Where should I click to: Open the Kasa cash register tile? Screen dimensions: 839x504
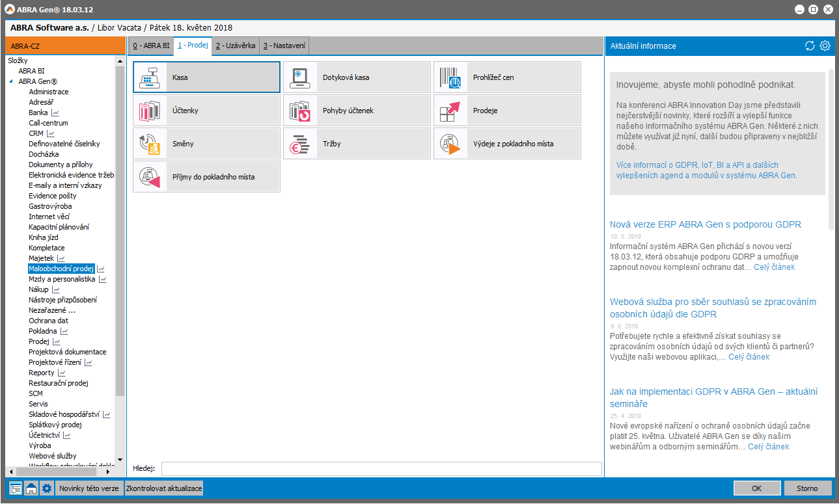click(x=206, y=77)
